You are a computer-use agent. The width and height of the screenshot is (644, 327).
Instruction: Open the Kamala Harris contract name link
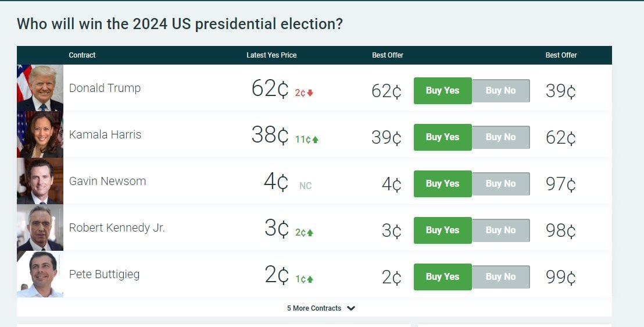pyautogui.click(x=105, y=135)
